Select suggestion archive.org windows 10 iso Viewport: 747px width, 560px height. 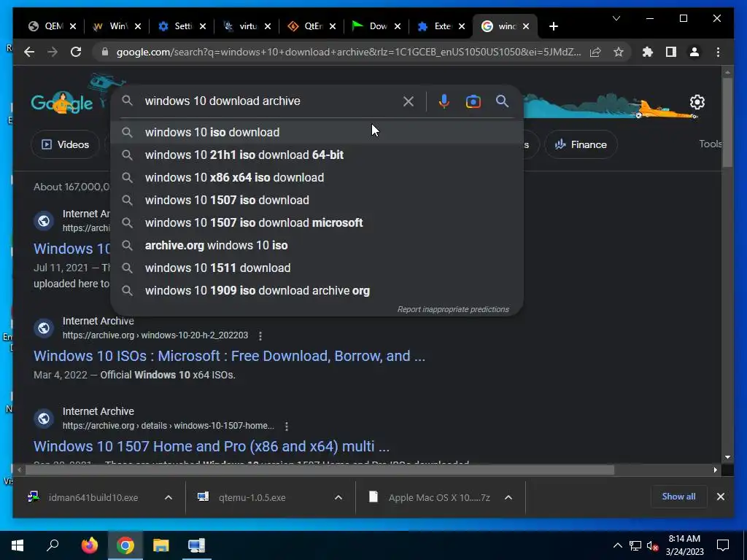coord(317,245)
